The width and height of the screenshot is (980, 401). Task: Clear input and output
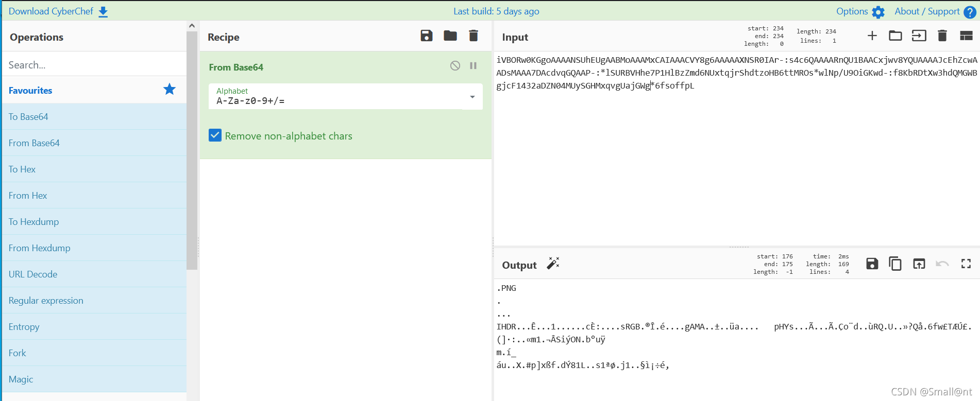(942, 36)
